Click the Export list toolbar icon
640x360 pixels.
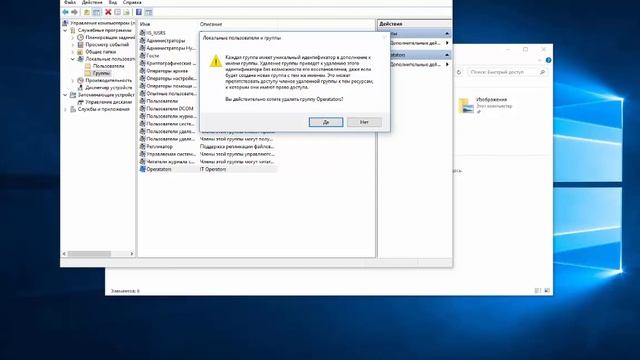pyautogui.click(x=127, y=12)
